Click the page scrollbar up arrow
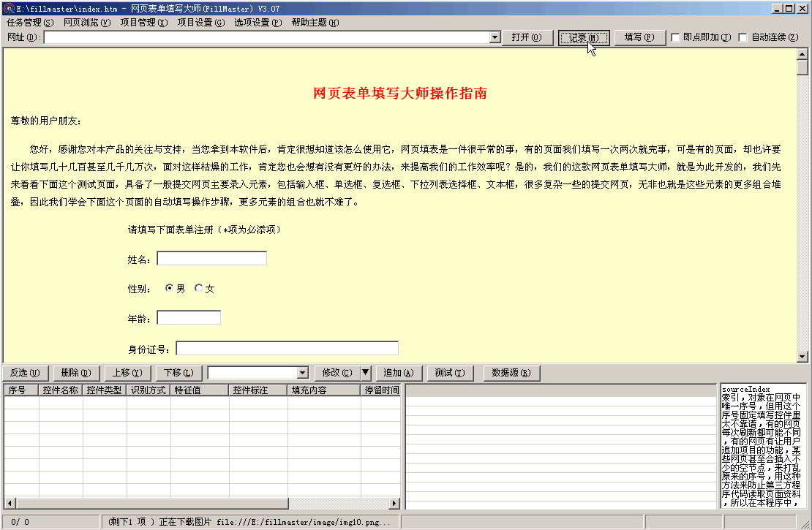 802,54
